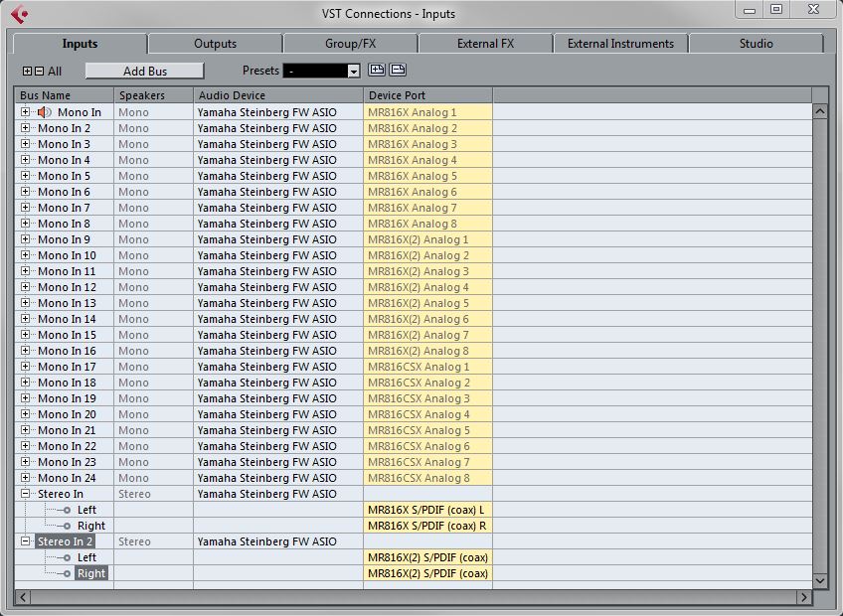The height and width of the screenshot is (616, 843).
Task: Open the Group/FX tab
Action: [351, 44]
